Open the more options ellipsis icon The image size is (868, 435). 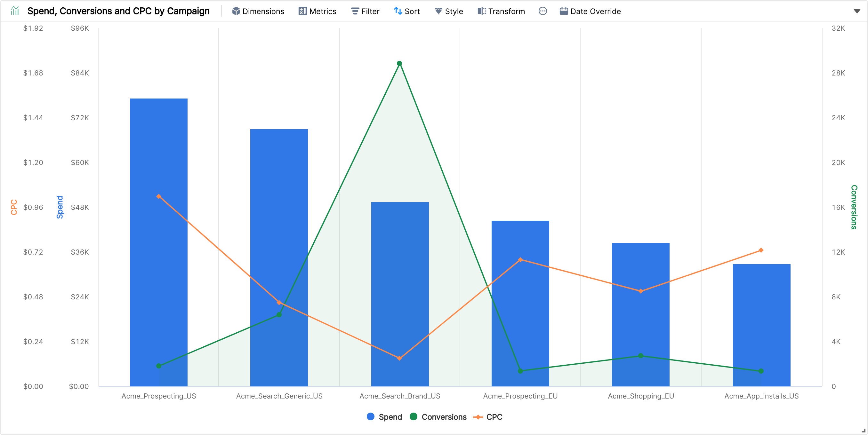542,11
